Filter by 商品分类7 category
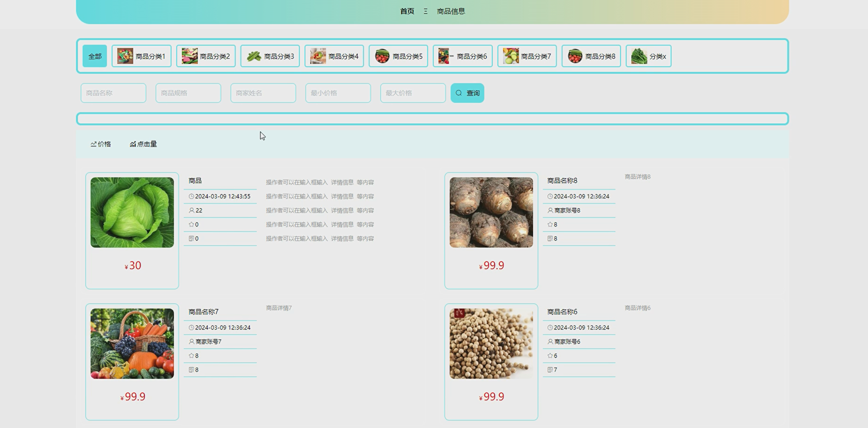868x428 pixels. 527,56
